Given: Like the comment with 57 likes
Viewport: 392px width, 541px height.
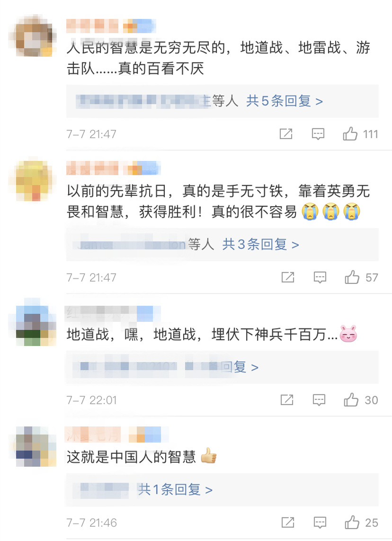Looking at the screenshot, I should point(352,277).
